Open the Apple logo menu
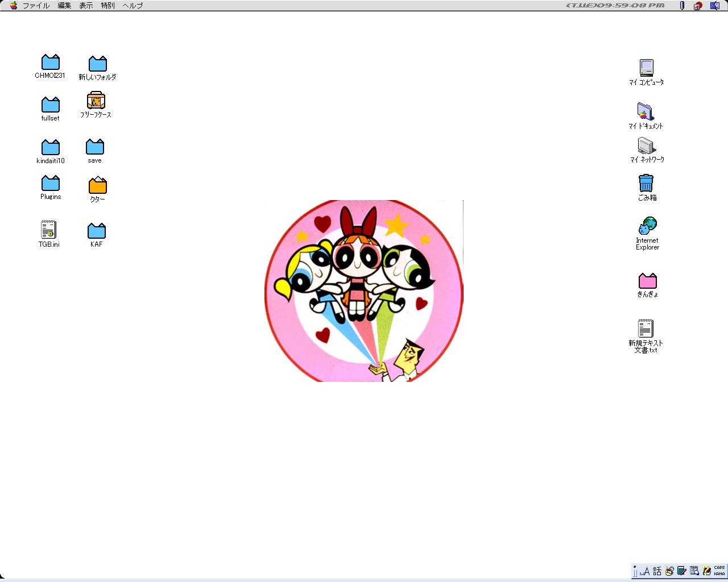728x582 pixels. 14,6
